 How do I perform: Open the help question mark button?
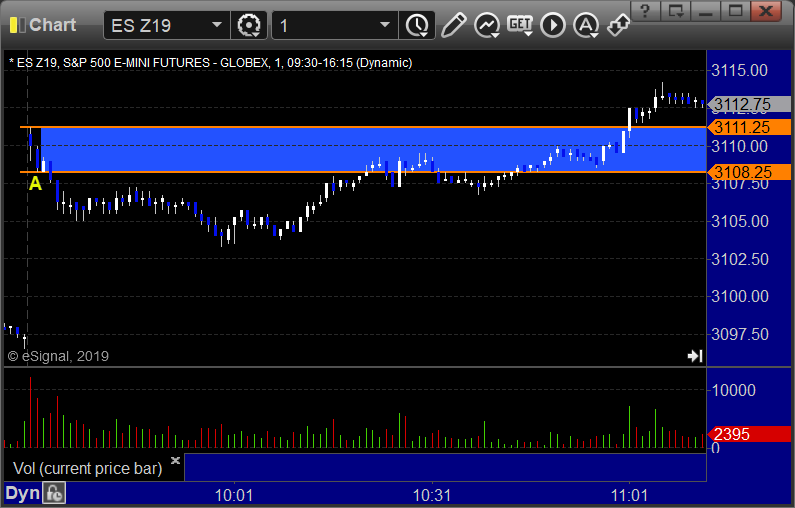645,11
